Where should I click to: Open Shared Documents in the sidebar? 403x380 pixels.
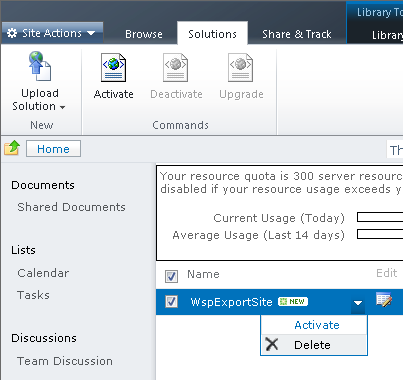pos(71,207)
